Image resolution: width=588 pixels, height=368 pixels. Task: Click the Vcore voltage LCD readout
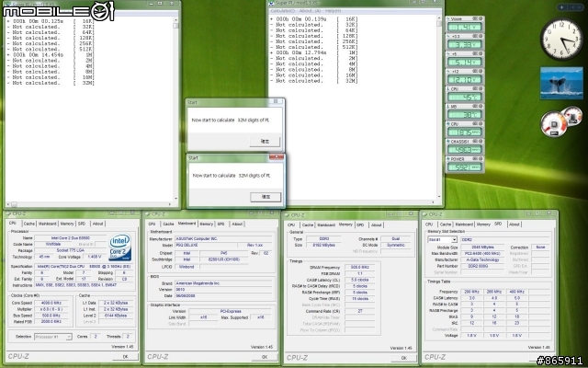[x=464, y=27]
